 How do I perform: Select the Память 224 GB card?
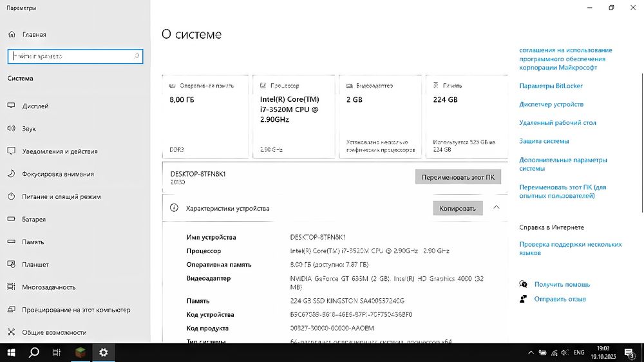click(467, 117)
